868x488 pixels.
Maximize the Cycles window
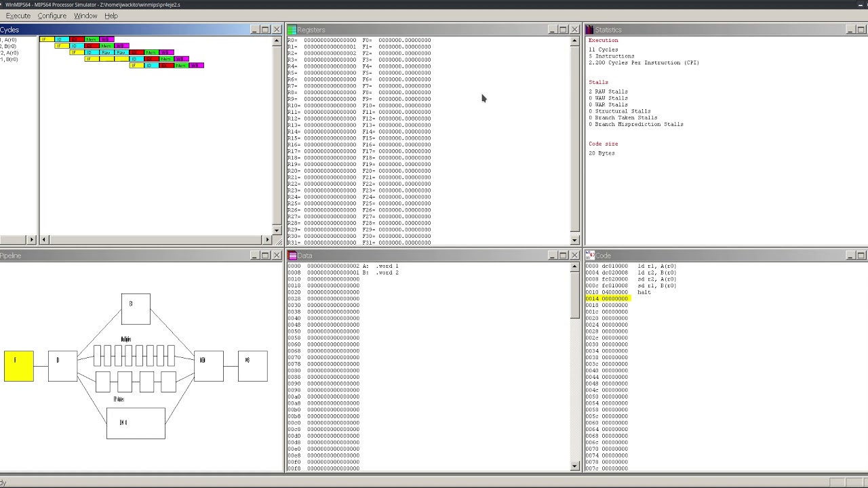pos(265,30)
